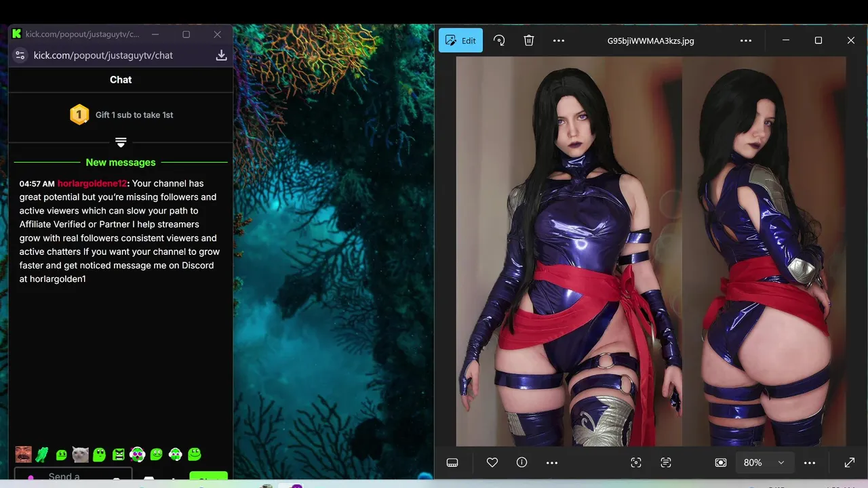Click Gift 1 sub to take 1st

tap(134, 115)
